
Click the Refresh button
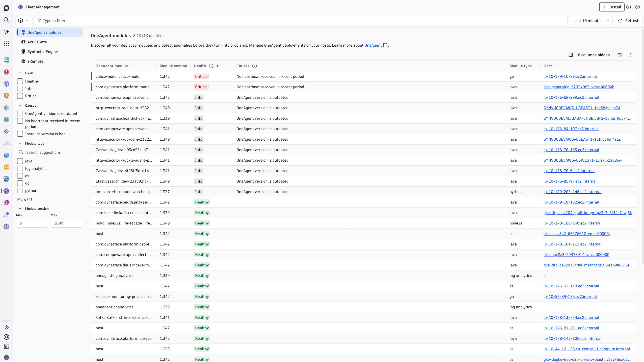coord(629,20)
